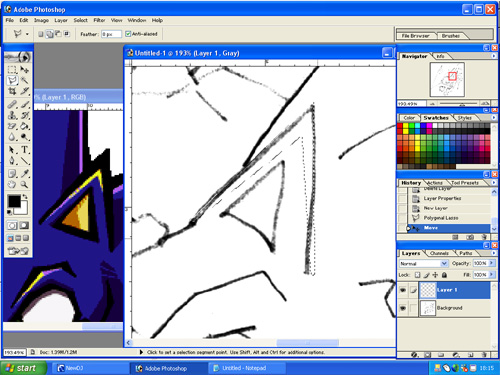Image resolution: width=500 pixels, height=375 pixels.
Task: Select the Magic Wand tool
Action: tap(25, 80)
